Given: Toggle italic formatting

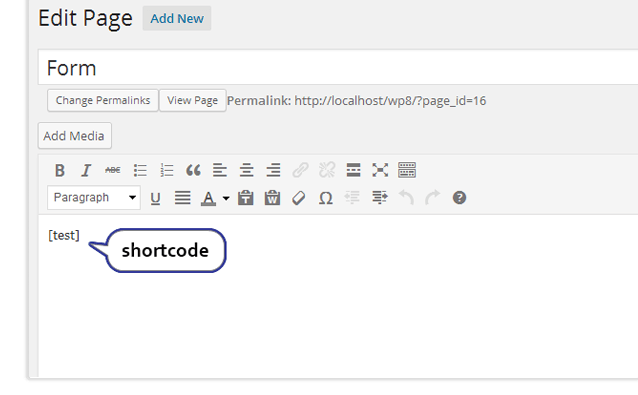Looking at the screenshot, I should click(86, 170).
